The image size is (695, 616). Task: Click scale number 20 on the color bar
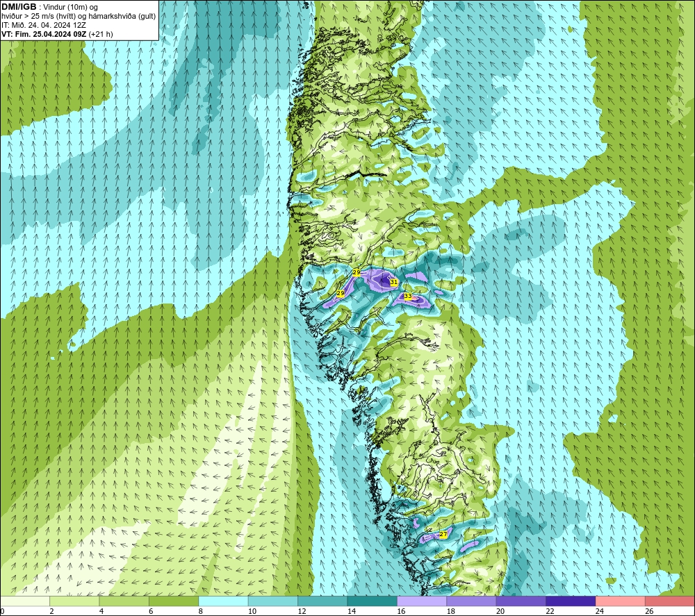click(500, 611)
